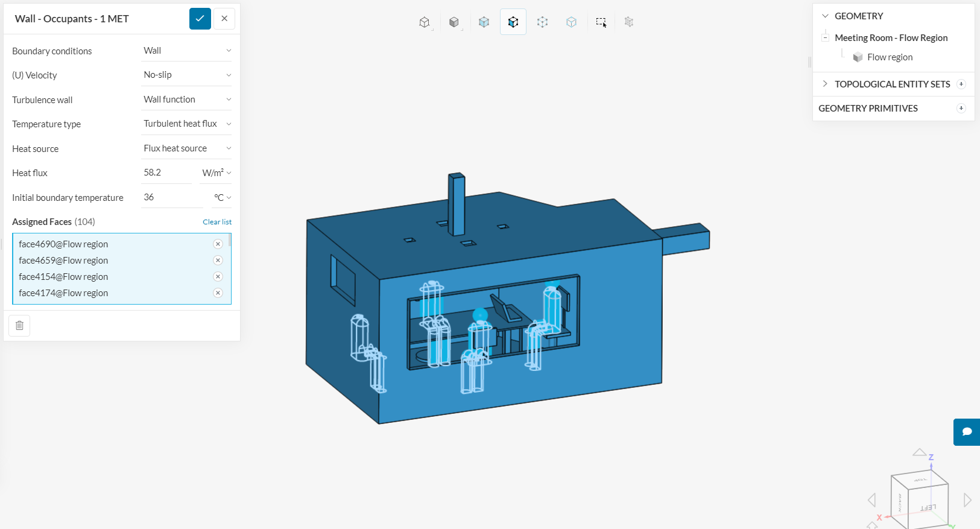Activate volume selection mode in toolbar

[x=484, y=22]
